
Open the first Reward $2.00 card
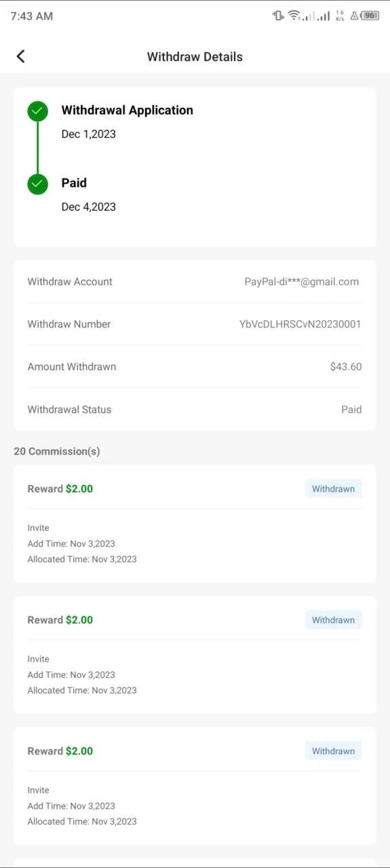(x=195, y=524)
